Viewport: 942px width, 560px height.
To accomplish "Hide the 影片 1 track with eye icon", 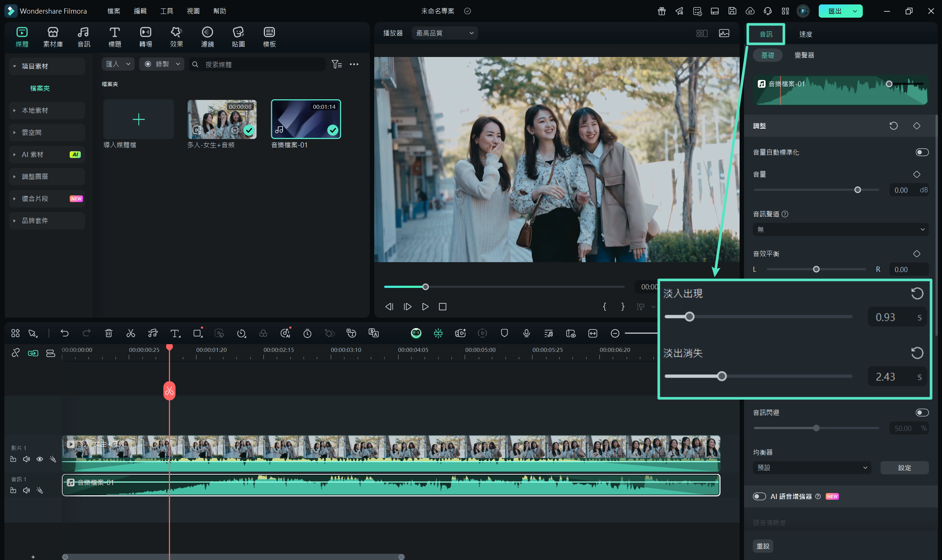I will click(x=40, y=459).
